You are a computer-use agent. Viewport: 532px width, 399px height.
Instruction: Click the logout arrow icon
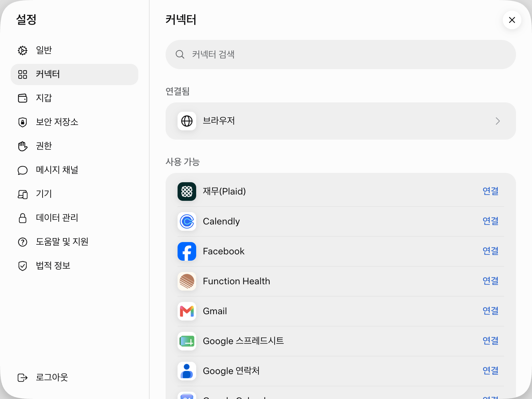point(23,378)
